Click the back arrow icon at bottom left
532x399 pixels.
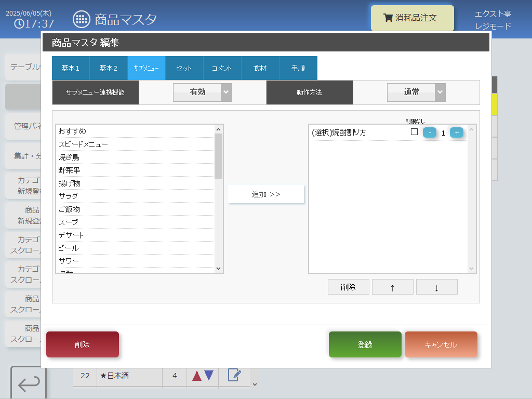pos(29,383)
